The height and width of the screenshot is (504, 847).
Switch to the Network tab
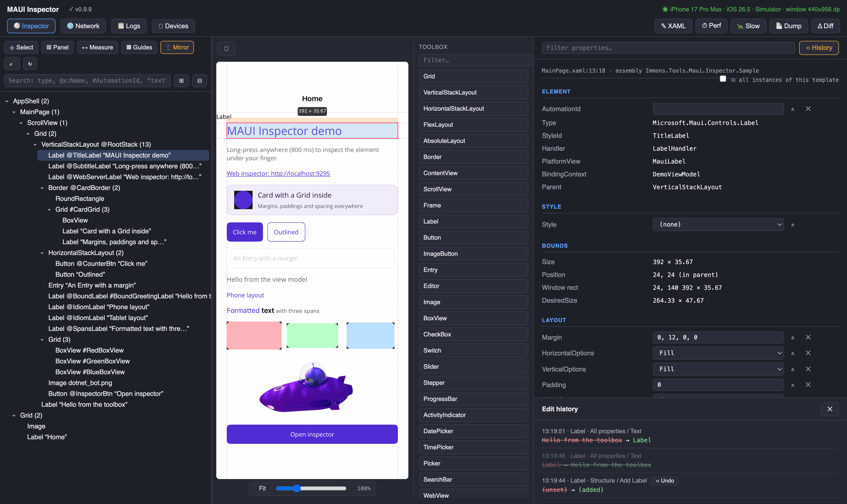[x=83, y=26]
